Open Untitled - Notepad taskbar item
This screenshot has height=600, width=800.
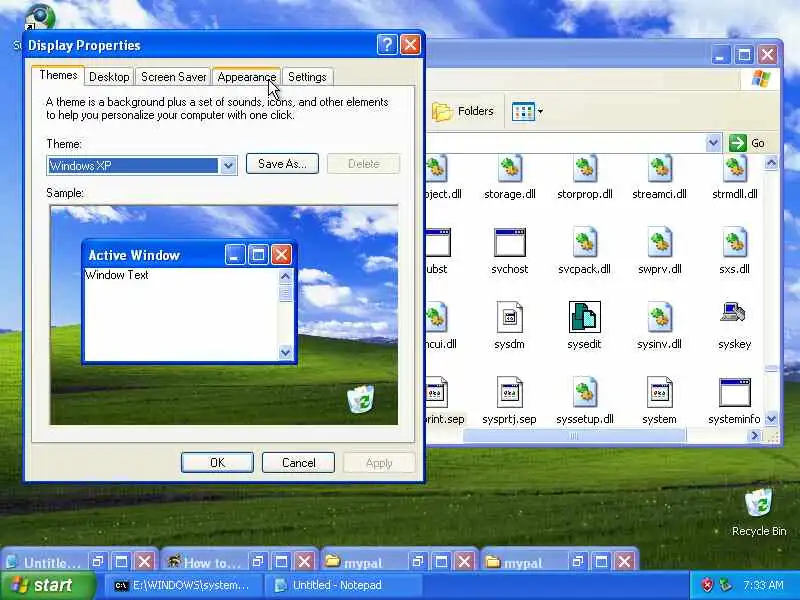[344, 585]
